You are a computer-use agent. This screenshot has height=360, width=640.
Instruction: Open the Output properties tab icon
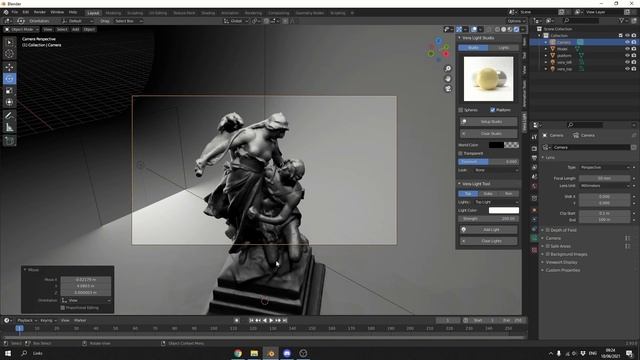[534, 158]
